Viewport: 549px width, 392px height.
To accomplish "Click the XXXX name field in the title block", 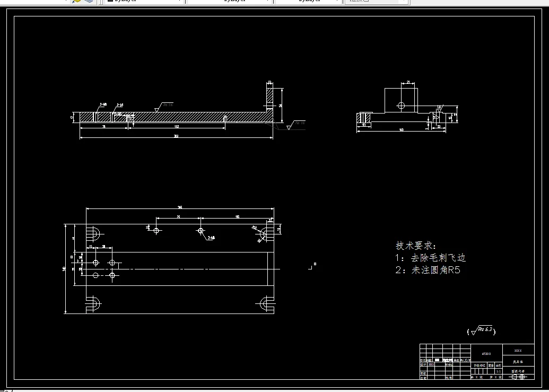I will tap(518, 351).
